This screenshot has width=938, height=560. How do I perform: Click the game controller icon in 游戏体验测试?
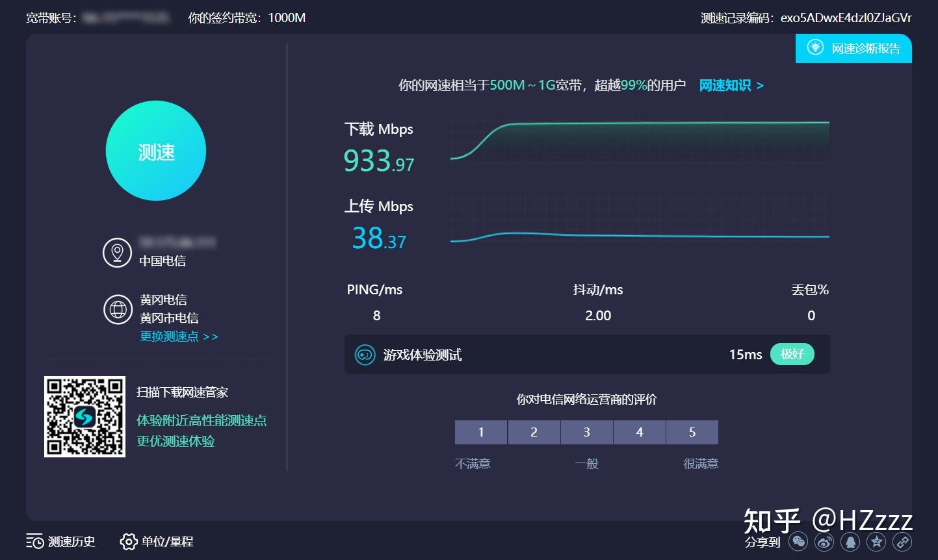(365, 355)
